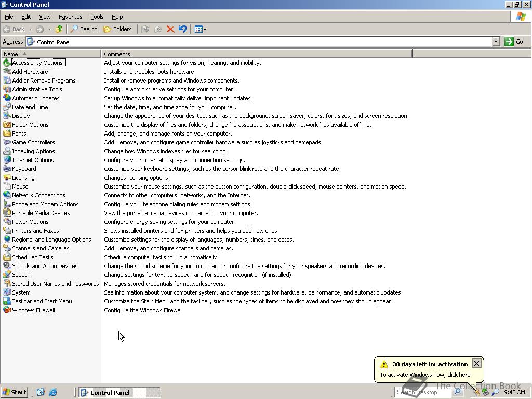Screen dimensions: 532x399
Task: Click the Address bar input field
Action: [259, 42]
